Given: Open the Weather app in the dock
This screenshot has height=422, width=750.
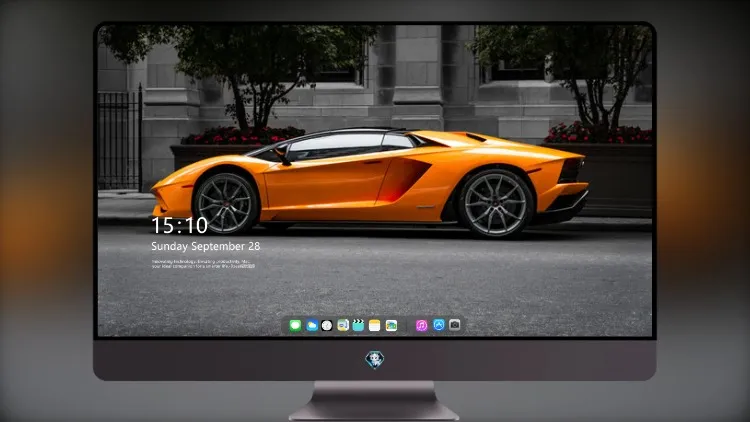Looking at the screenshot, I should click(311, 325).
